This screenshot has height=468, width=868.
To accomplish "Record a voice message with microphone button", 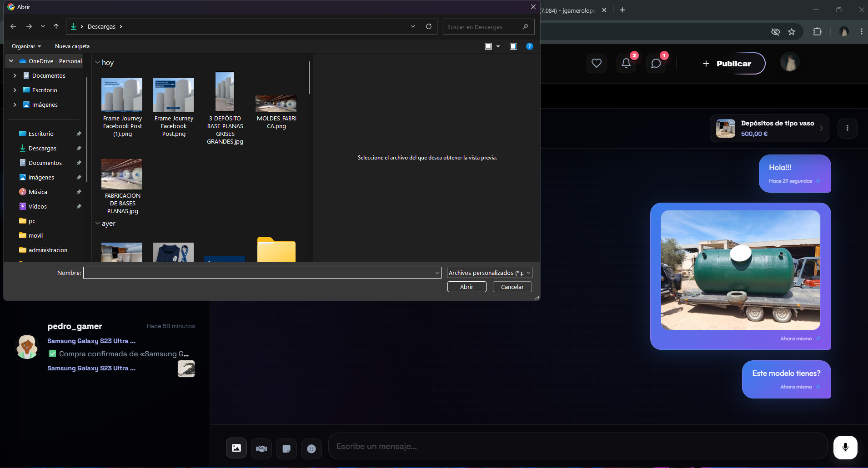I will 845,447.
